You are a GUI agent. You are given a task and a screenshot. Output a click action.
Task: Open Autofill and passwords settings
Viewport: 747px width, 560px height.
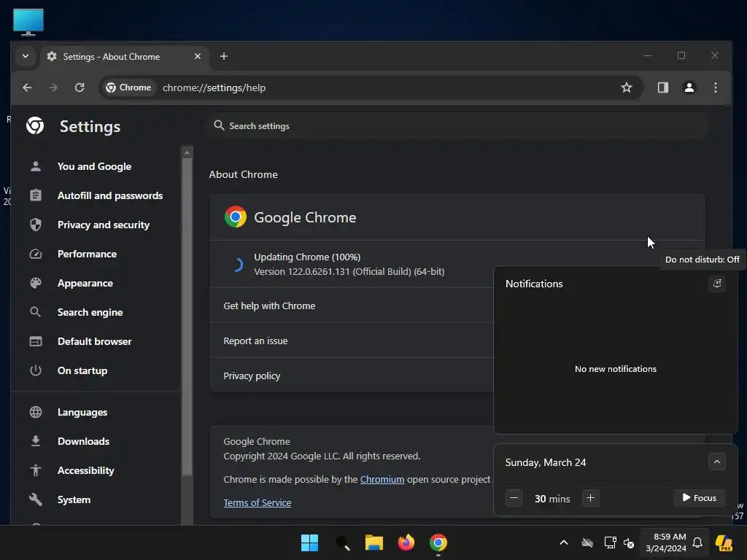click(110, 195)
